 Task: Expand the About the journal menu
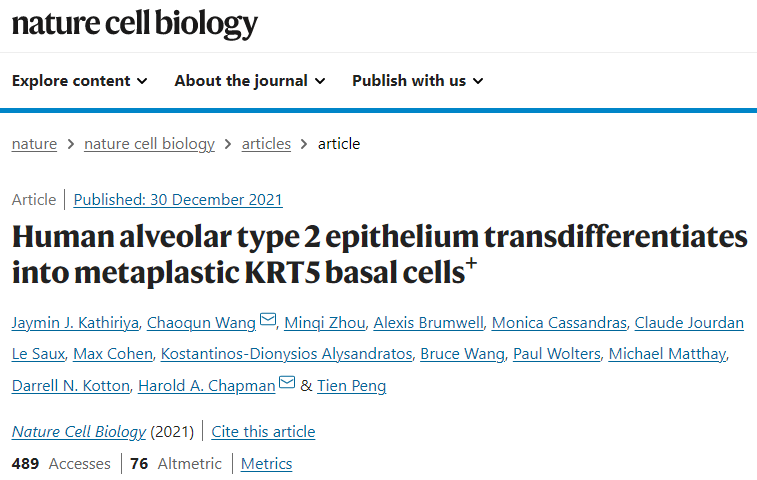[x=250, y=81]
